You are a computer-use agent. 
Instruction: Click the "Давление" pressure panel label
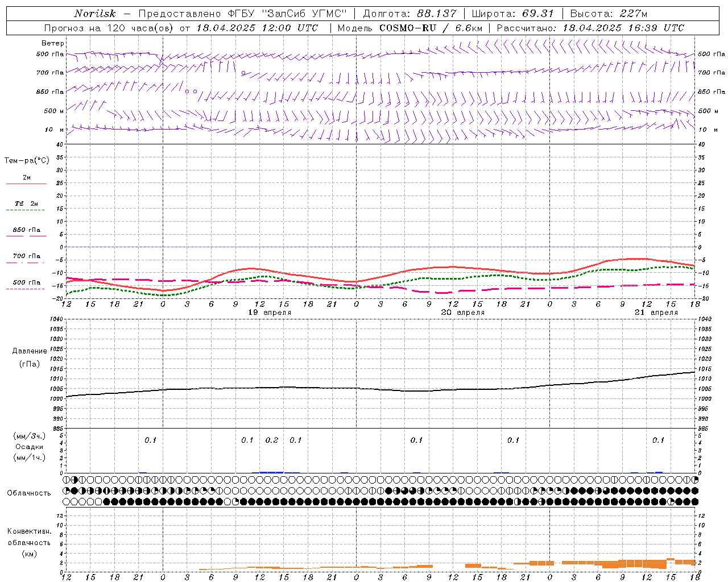click(x=30, y=351)
